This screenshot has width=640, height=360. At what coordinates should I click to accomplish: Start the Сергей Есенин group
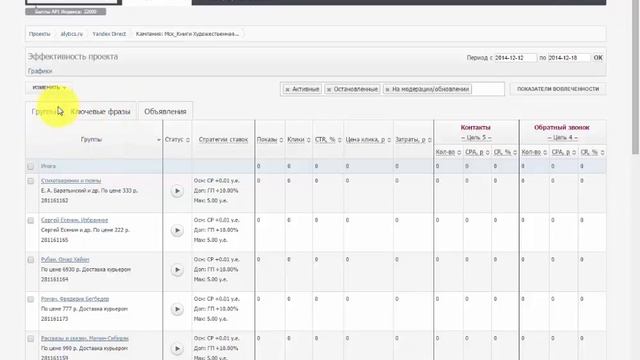click(x=177, y=231)
